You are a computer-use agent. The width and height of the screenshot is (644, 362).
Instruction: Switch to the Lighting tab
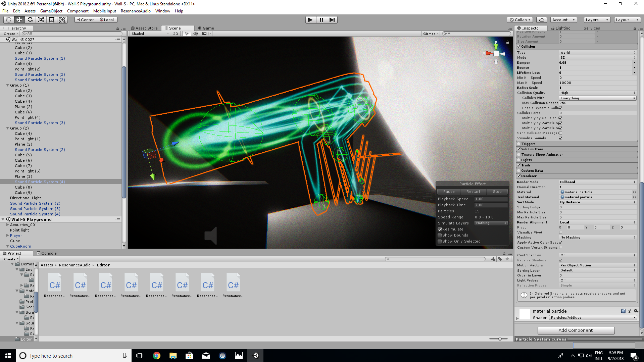tap(560, 28)
